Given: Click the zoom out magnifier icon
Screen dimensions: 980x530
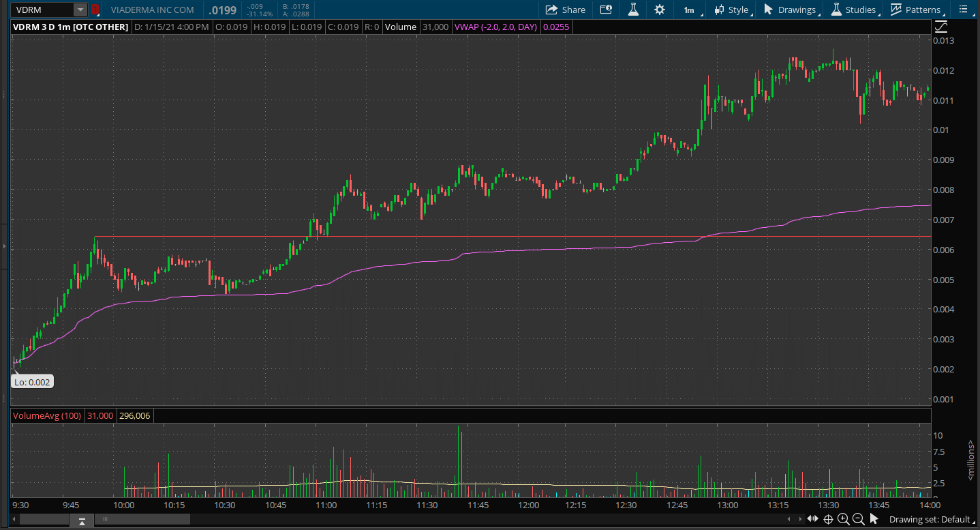Looking at the screenshot, I should [859, 520].
